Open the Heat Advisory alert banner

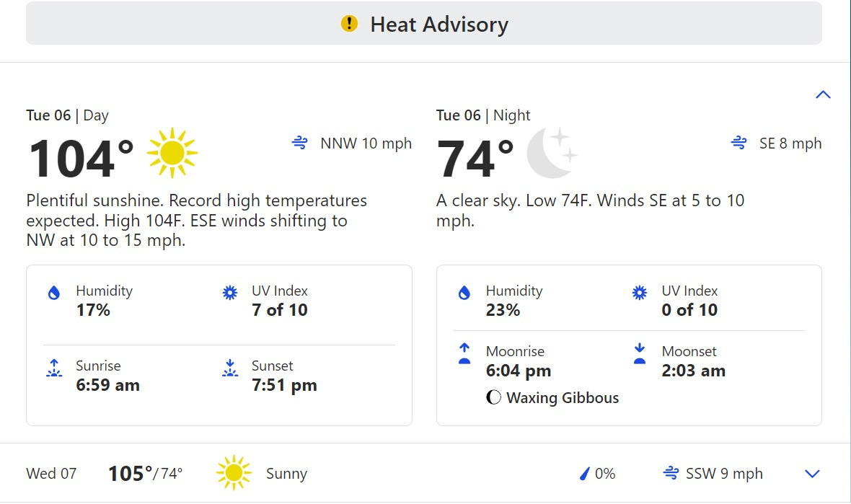[424, 23]
